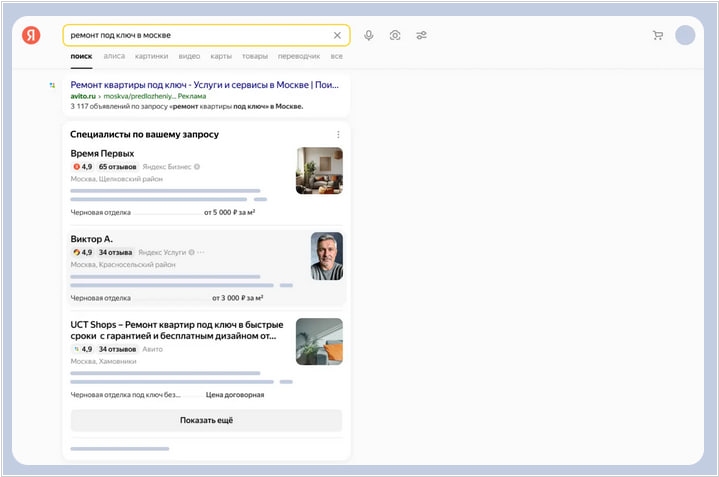Click Черновая отделка под ключ без... text
Screen dimensions: 719x477
point(125,395)
